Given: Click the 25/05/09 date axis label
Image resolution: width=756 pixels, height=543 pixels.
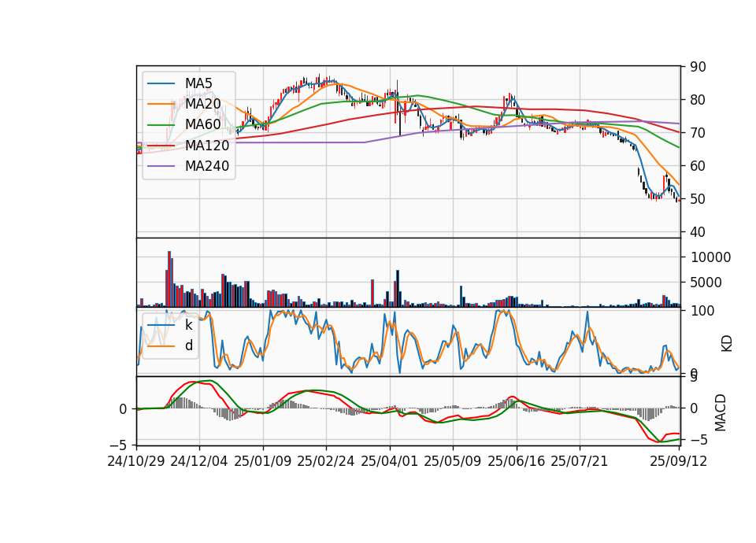Looking at the screenshot, I should coord(452,462).
